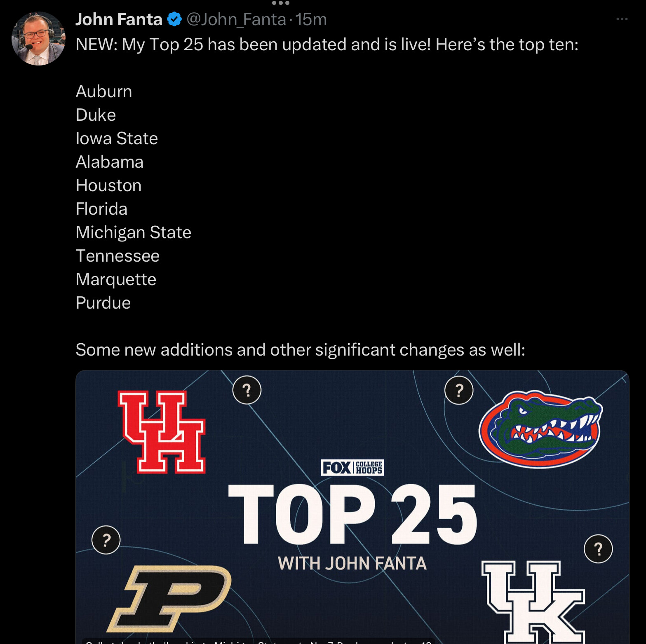Click the question mark above Kentucky logo
The image size is (646, 644).
tap(598, 549)
